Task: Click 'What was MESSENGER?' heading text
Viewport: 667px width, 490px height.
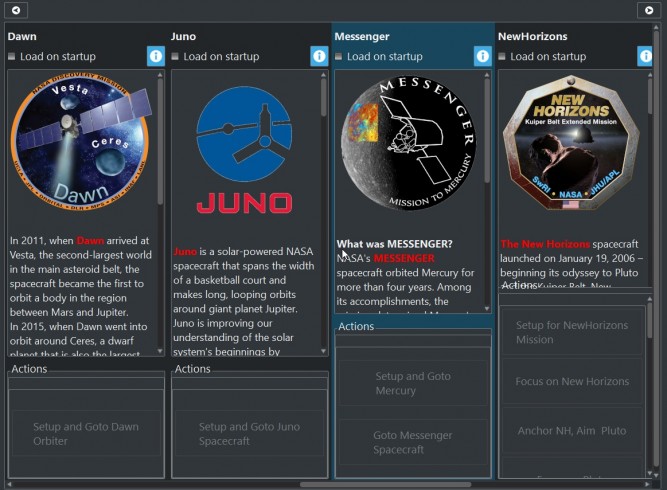Action: pos(395,244)
